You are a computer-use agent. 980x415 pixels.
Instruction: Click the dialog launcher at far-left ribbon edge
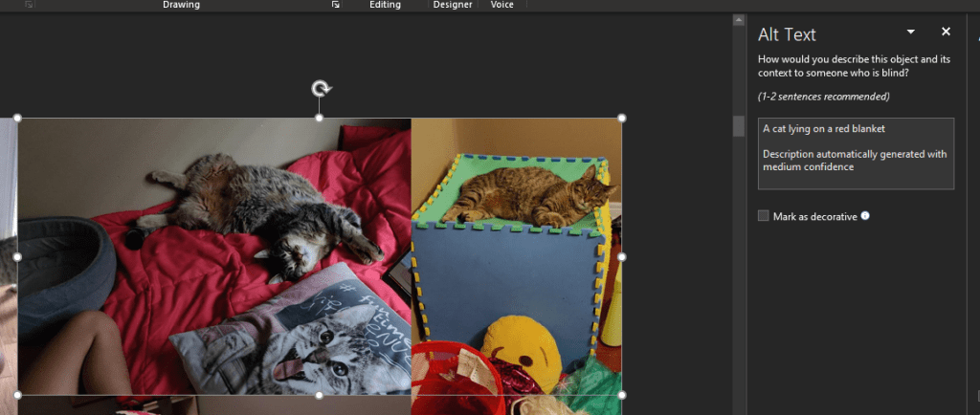coord(29,5)
